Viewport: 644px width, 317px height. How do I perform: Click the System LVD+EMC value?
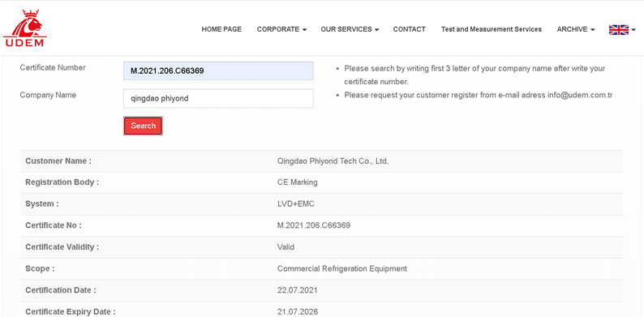click(x=296, y=204)
